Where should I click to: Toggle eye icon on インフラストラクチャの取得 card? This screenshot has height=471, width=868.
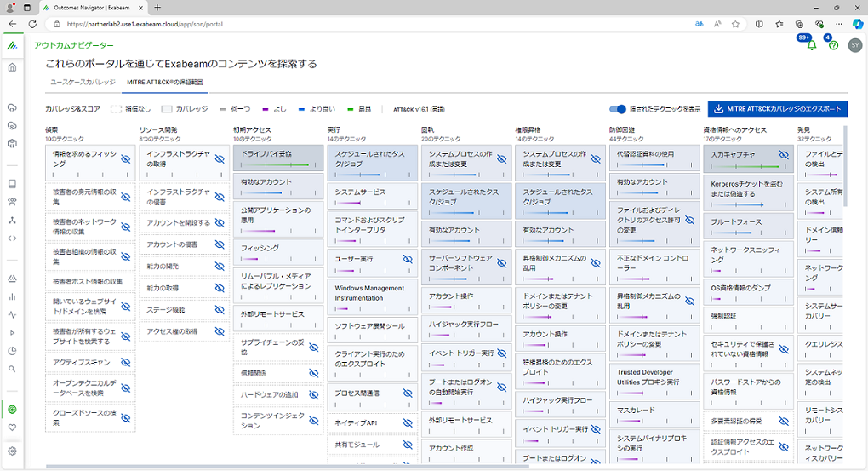220,159
